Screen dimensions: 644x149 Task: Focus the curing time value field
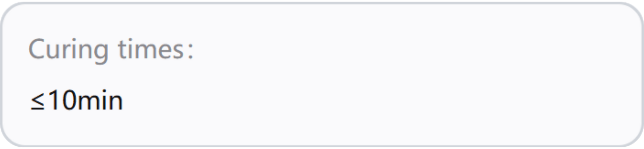point(76,101)
